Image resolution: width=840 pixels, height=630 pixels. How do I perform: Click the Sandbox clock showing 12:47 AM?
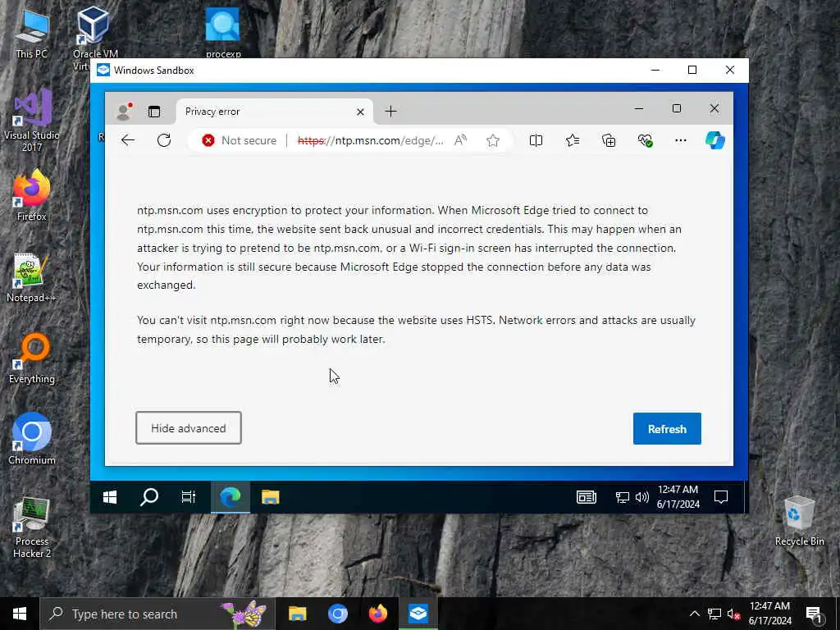(678, 496)
